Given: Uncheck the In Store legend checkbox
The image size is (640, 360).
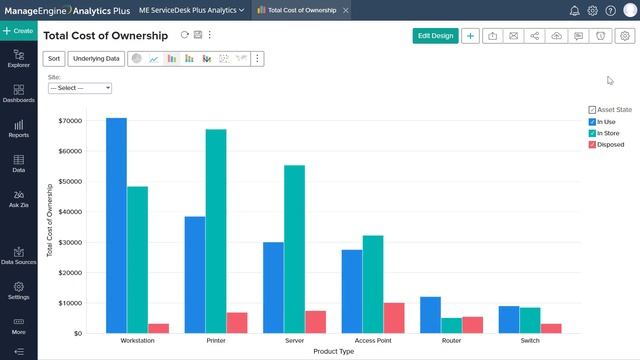Looking at the screenshot, I should coord(592,133).
